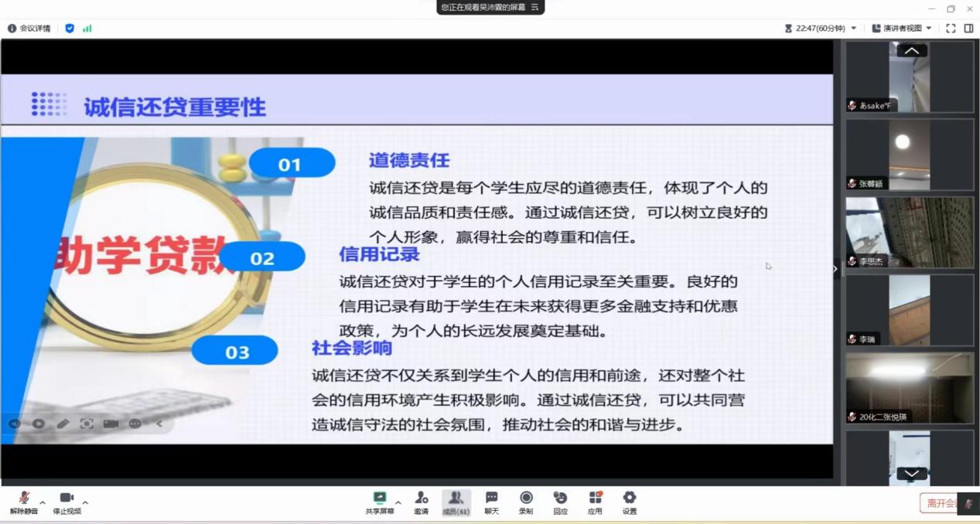Screen dimensions: 980x524
Task: Start 录制 recording the meeting
Action: coord(526,502)
